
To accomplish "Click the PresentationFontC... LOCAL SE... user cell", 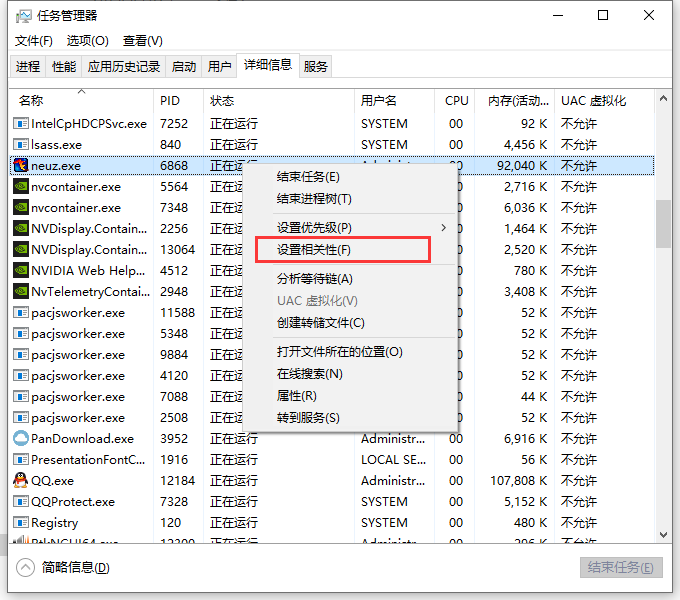I will [393, 460].
